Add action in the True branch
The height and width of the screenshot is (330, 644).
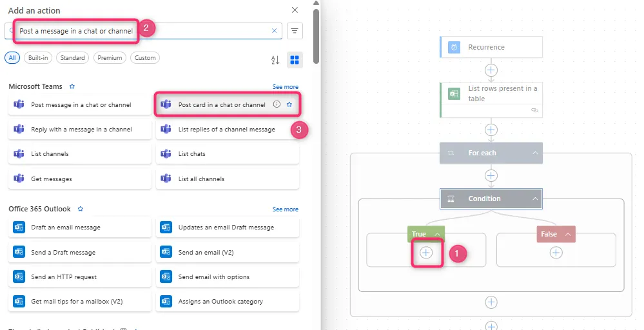click(x=426, y=253)
